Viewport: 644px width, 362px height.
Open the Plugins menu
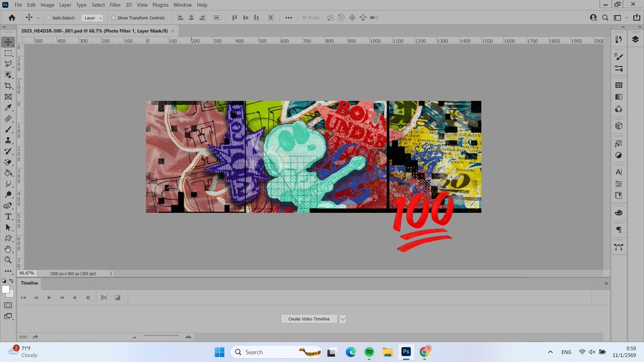click(161, 5)
